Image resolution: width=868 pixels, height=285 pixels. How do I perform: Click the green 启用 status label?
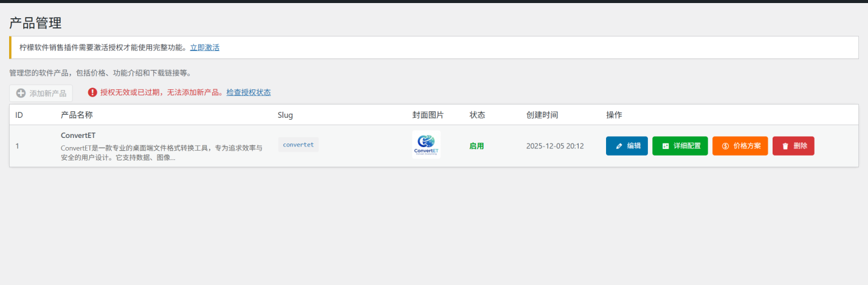pyautogui.click(x=477, y=146)
